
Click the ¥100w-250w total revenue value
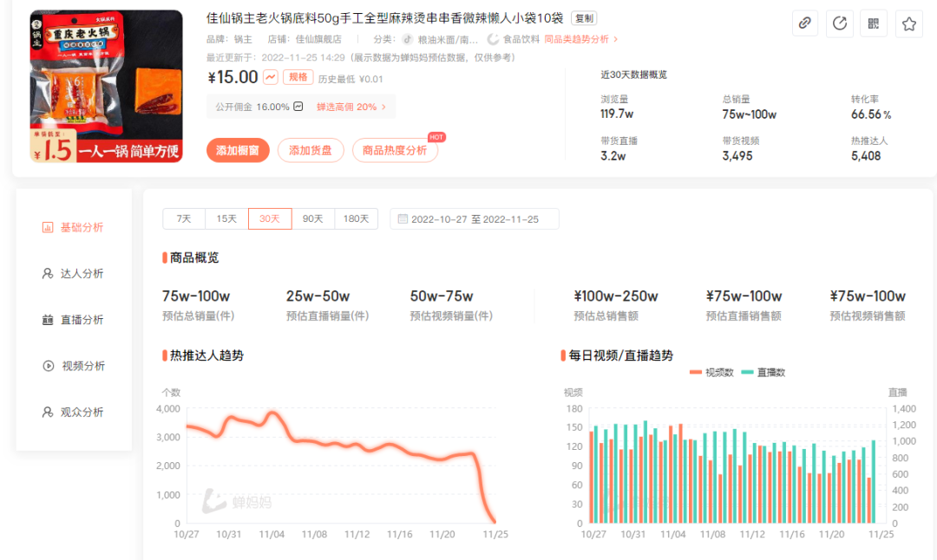616,296
